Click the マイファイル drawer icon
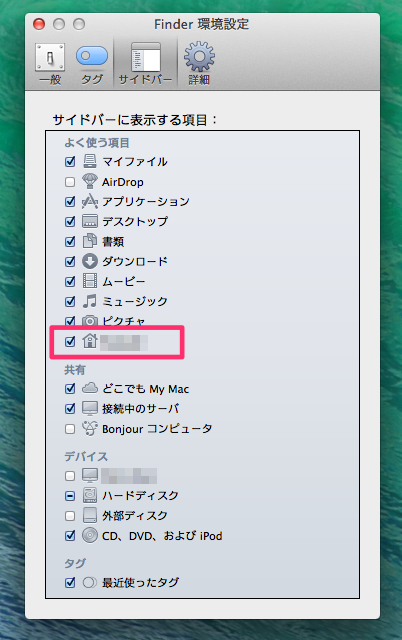 tap(90, 161)
